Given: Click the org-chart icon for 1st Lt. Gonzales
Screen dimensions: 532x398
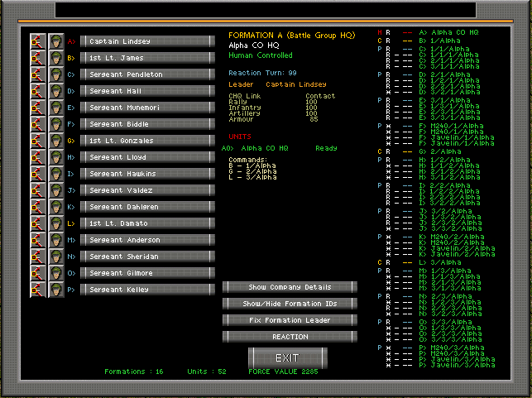Looking at the screenshot, I should (38, 141).
